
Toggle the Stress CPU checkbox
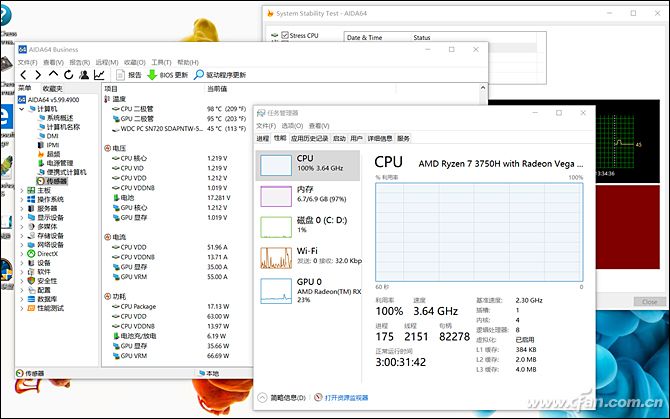pyautogui.click(x=284, y=36)
